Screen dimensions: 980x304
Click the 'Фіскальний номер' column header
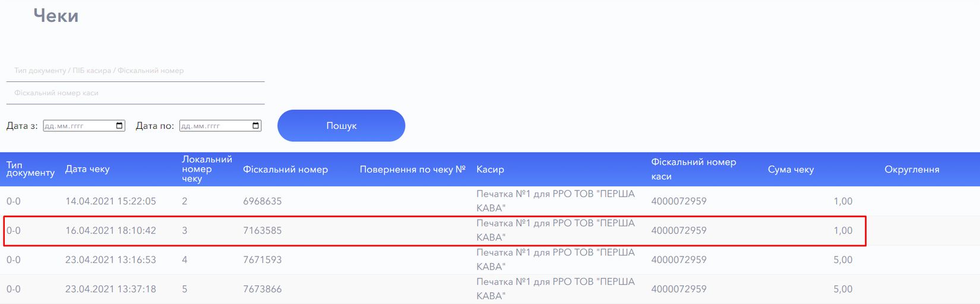285,169
